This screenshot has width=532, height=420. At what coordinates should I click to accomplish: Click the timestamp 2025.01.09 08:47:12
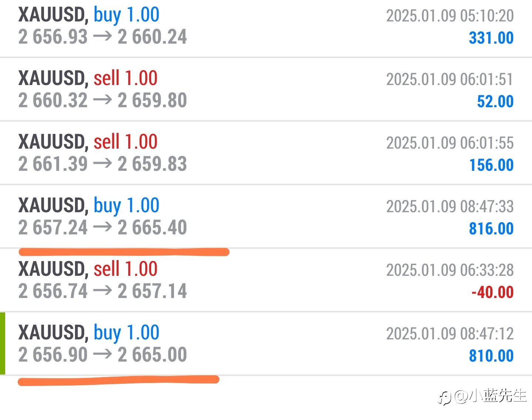(450, 334)
